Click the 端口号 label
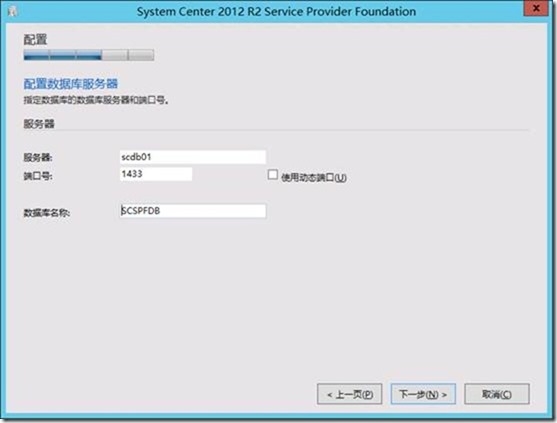The width and height of the screenshot is (557, 423). click(38, 176)
